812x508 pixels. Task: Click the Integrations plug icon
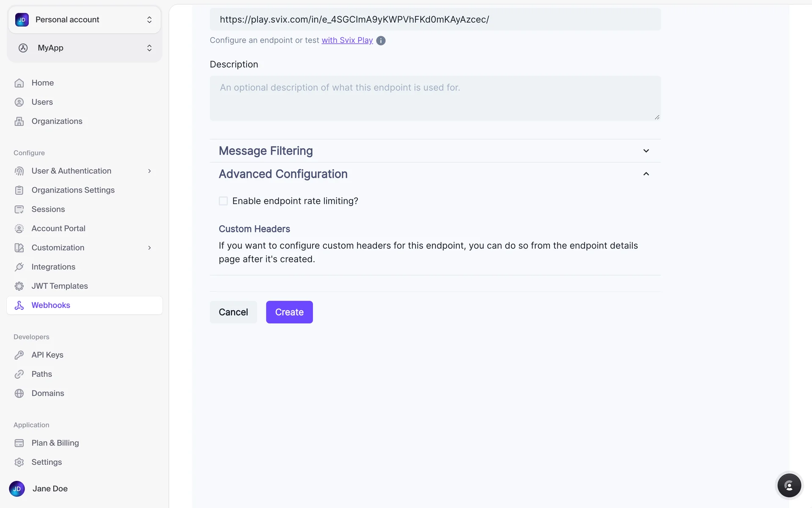[x=19, y=267]
